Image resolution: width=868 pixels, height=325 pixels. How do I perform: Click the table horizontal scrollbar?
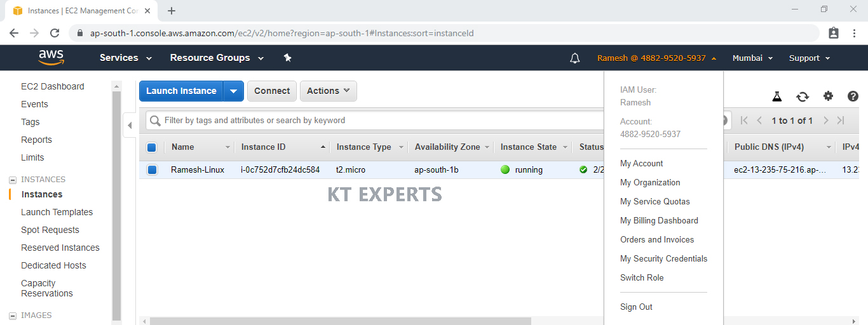[340, 321]
